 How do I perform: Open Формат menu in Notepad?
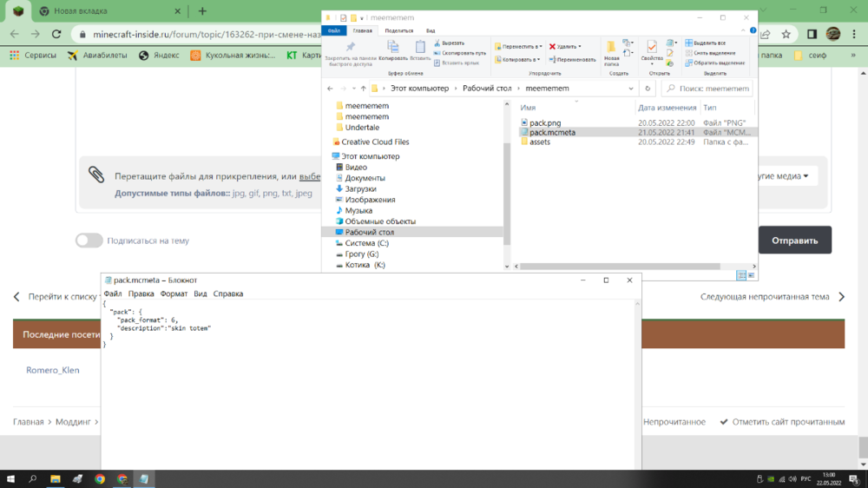(x=174, y=293)
